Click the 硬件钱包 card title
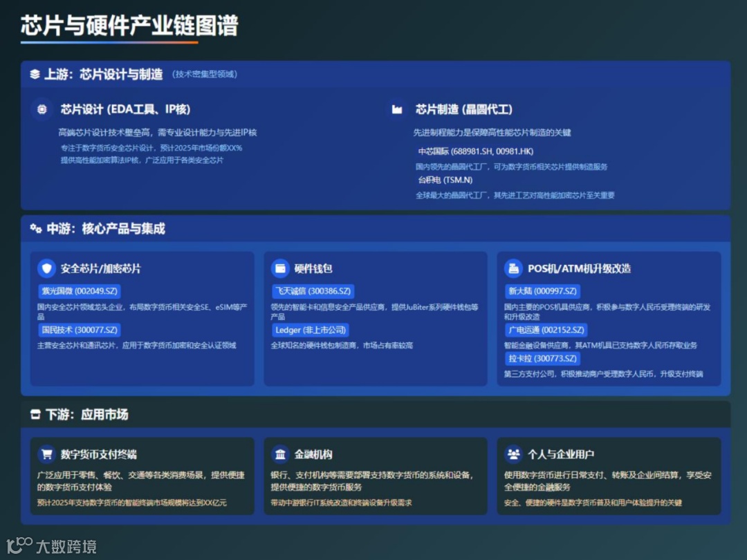747x560 pixels. point(313,268)
